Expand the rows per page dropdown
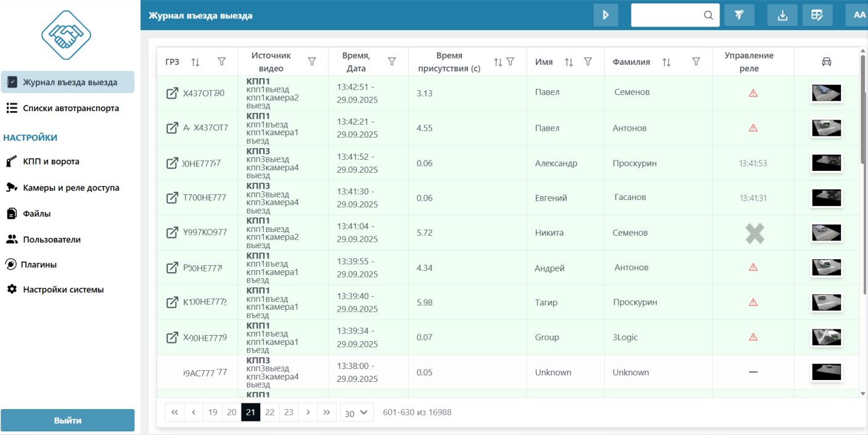This screenshot has height=435, width=868. 357,413
